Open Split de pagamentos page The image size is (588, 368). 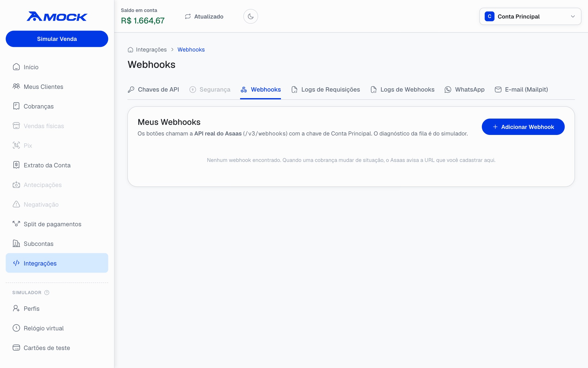[x=57, y=224]
